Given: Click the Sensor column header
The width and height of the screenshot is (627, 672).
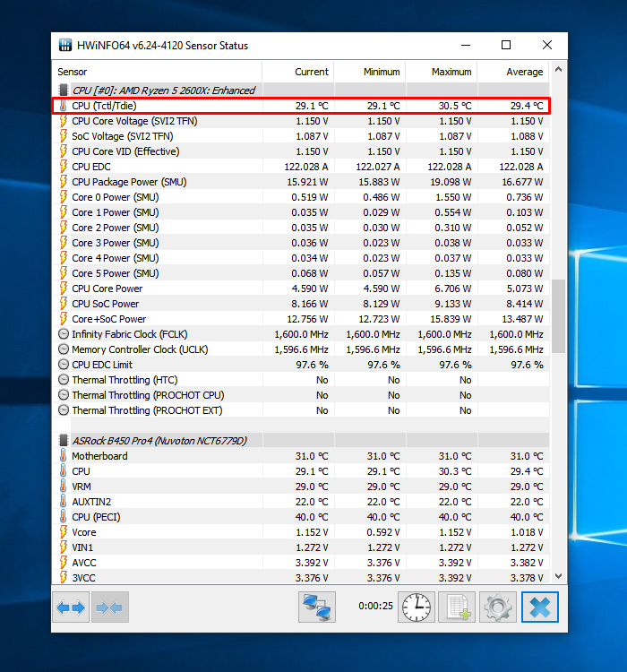Looking at the screenshot, I should [73, 72].
